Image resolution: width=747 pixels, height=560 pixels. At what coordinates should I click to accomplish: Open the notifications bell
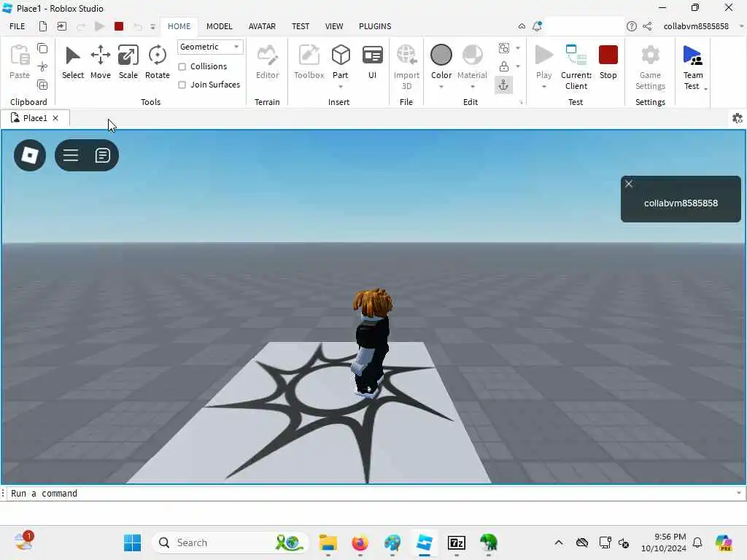click(537, 26)
